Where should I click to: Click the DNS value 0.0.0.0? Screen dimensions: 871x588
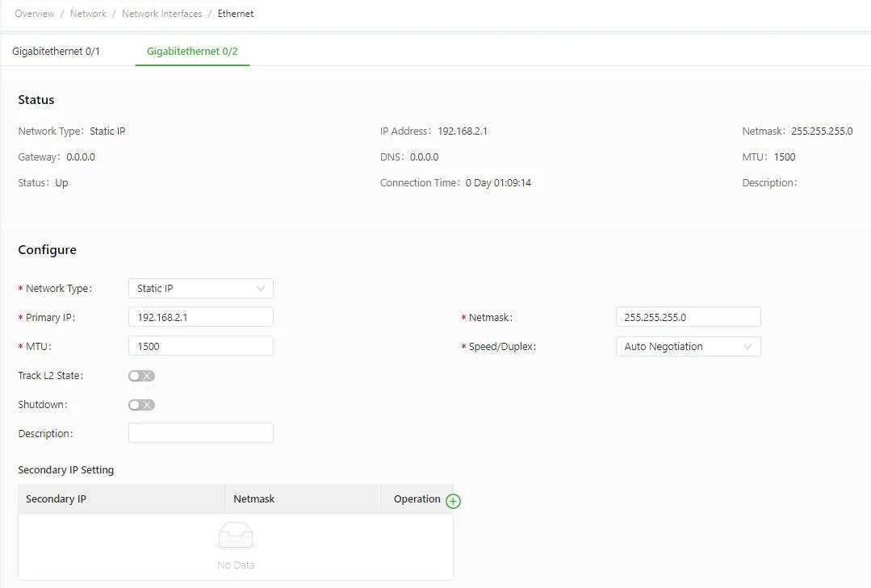coord(425,157)
